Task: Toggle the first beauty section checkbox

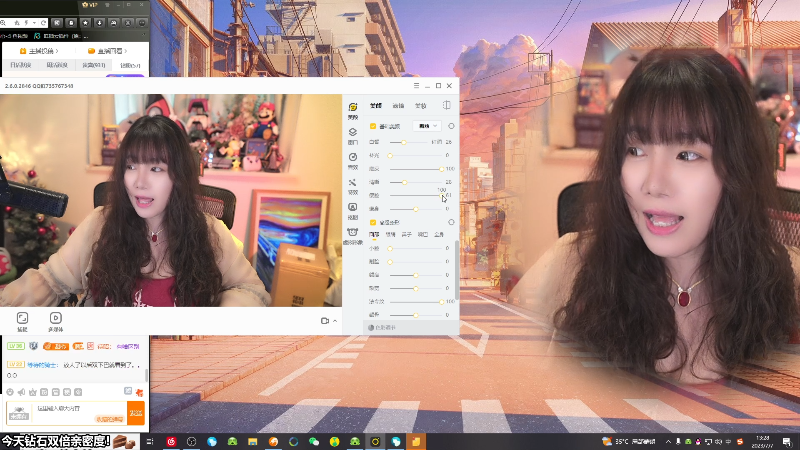Action: pos(373,126)
